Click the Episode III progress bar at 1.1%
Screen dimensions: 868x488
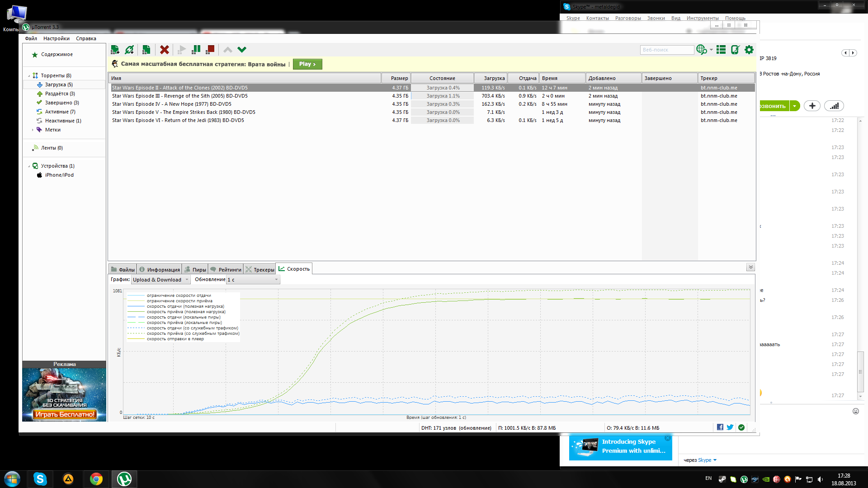(x=443, y=96)
